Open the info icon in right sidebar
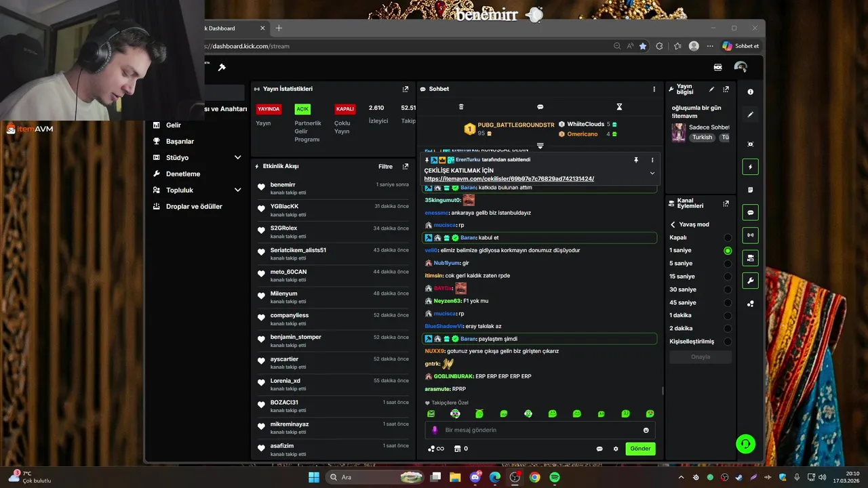This screenshot has width=868, height=488. (750, 91)
